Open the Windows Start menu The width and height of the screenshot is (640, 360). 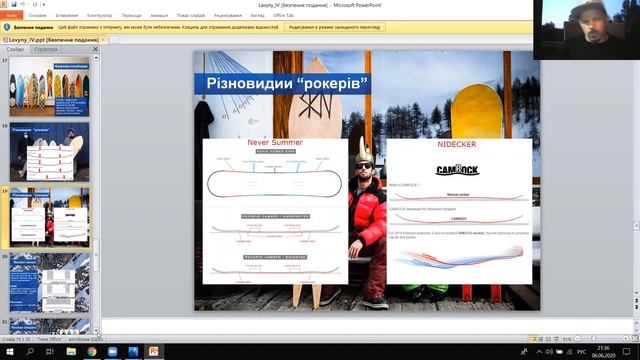(9, 351)
